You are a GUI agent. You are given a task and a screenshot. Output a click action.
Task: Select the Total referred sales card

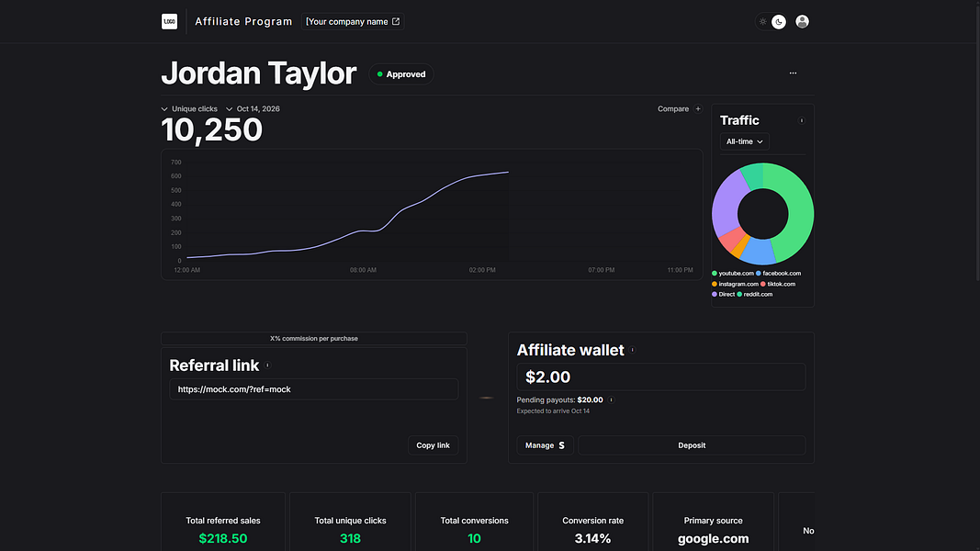point(223,523)
